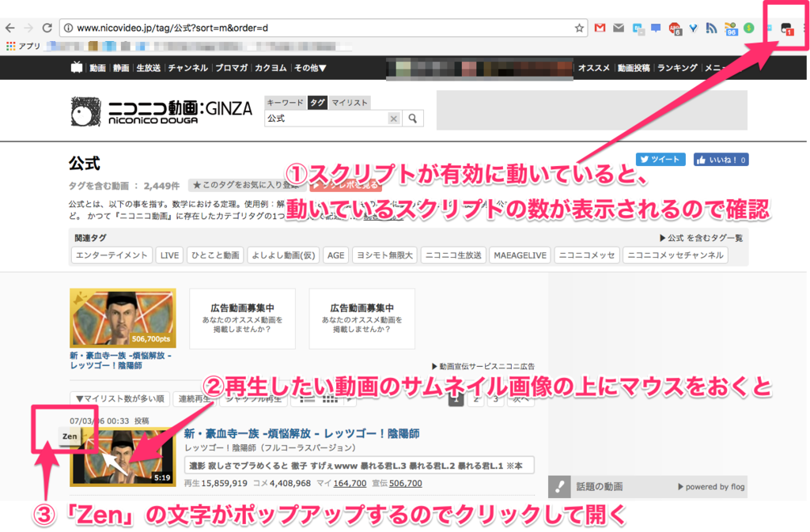
Task: Open ブロマガ in the top navigation bar
Action: tap(232, 68)
